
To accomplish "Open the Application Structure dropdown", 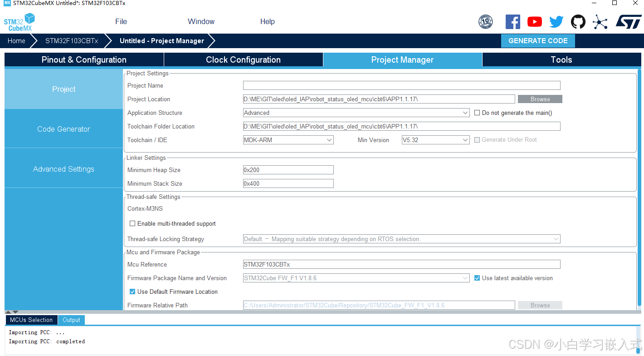I will tap(356, 113).
